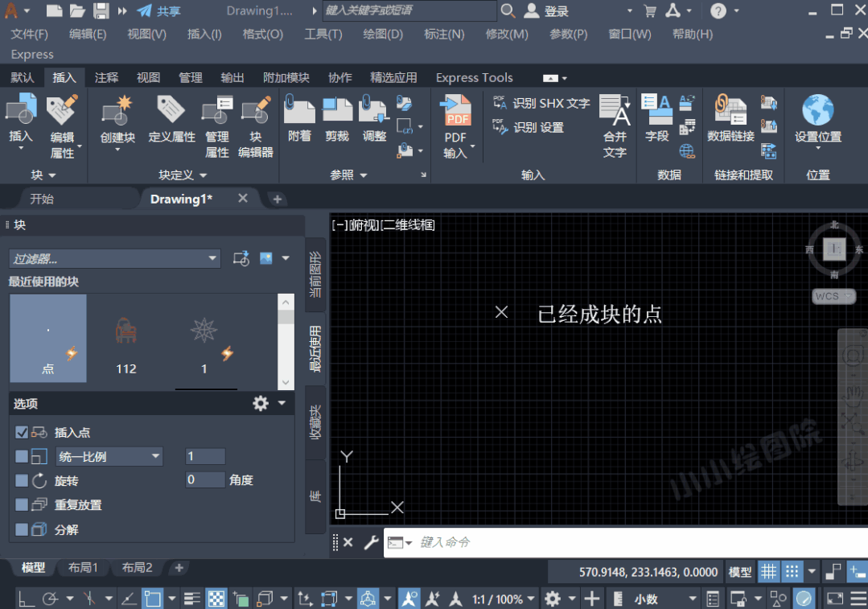Click the 合并文字 combine text icon

[x=615, y=111]
